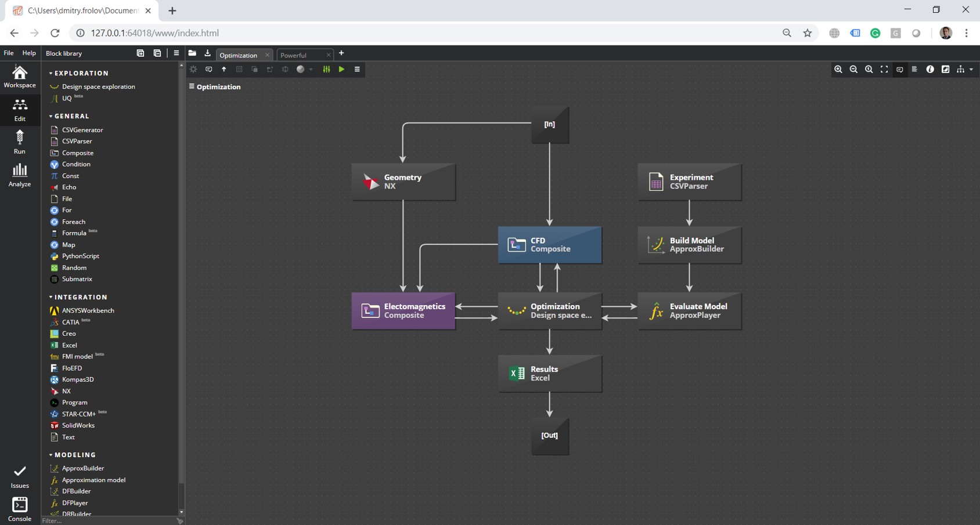
Task: Open workflow toolbar hamburger menu
Action: click(x=357, y=70)
